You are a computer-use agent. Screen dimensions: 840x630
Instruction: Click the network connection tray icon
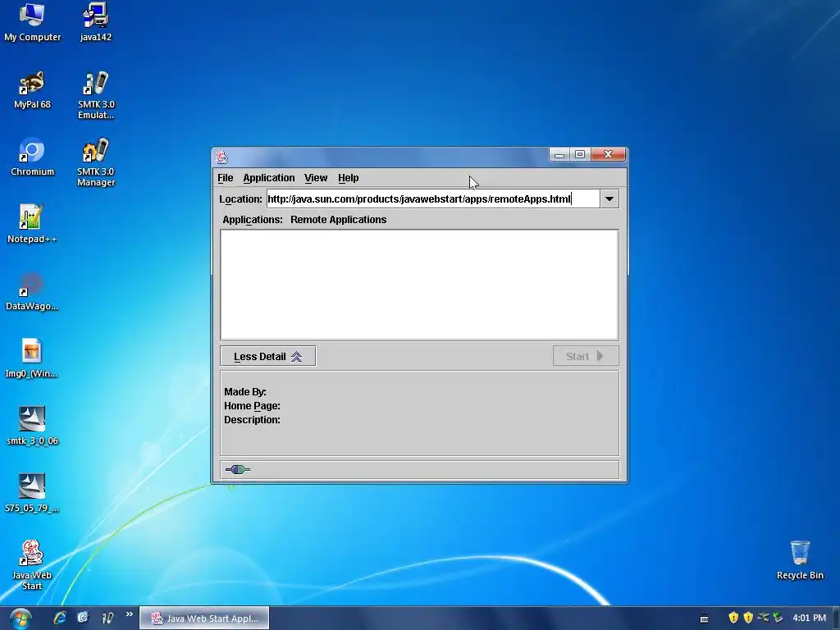click(x=763, y=618)
